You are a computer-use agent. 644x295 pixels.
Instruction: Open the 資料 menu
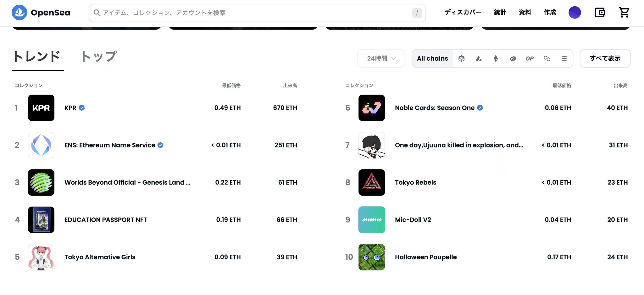click(525, 13)
